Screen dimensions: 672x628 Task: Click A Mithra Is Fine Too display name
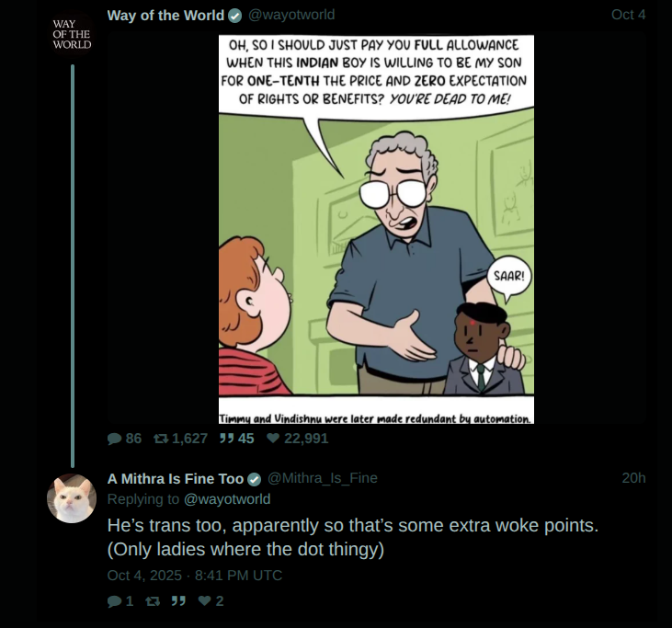click(x=176, y=478)
